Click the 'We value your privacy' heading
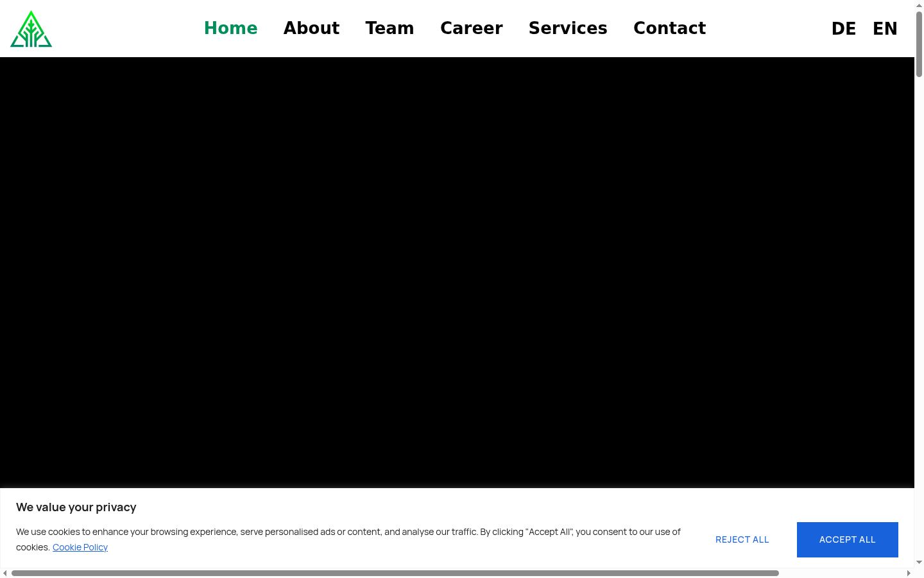The image size is (924, 578). [76, 507]
